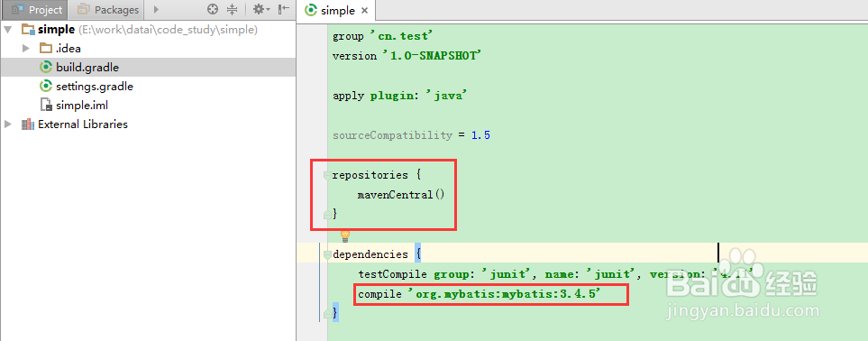Image resolution: width=868 pixels, height=341 pixels.
Task: Select settings.gradle file
Action: [x=95, y=87]
